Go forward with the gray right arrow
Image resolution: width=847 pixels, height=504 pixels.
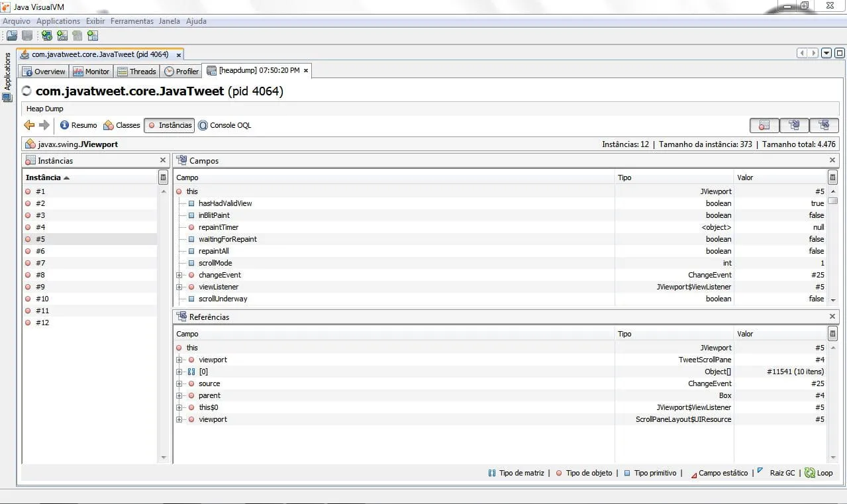[44, 125]
